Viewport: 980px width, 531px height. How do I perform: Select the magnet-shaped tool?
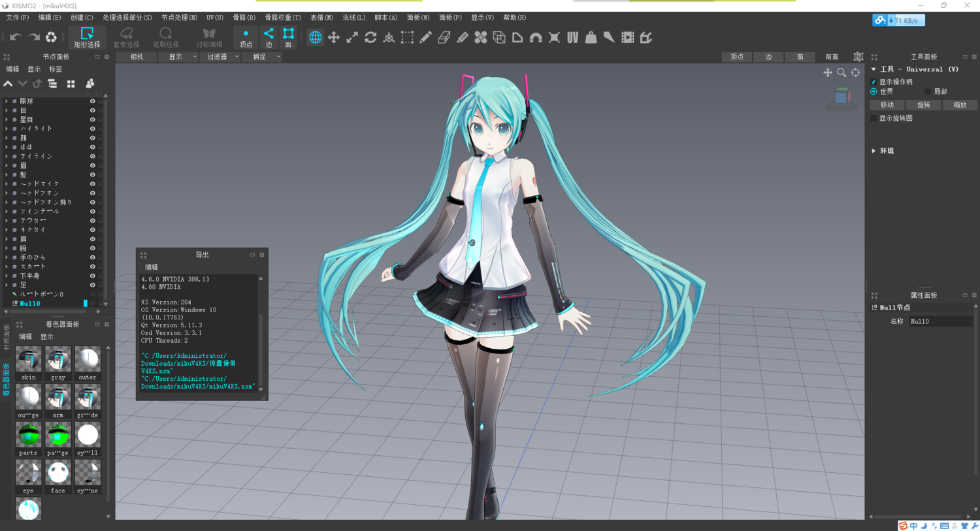coord(536,37)
